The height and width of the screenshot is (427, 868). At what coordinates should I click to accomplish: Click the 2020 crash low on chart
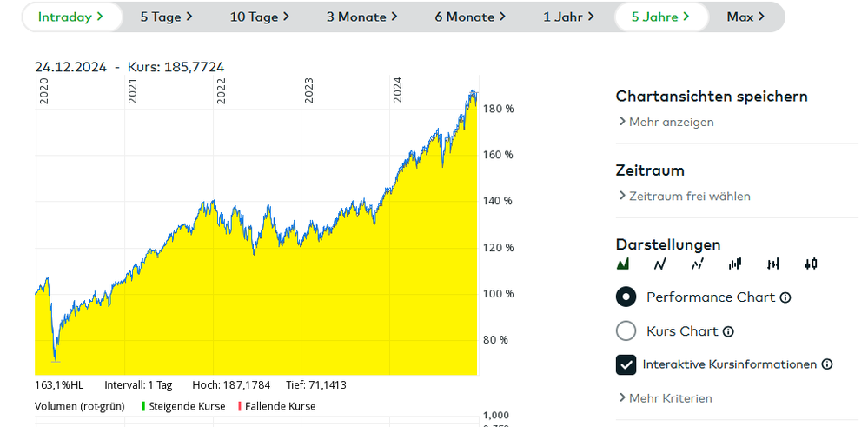[x=56, y=359]
